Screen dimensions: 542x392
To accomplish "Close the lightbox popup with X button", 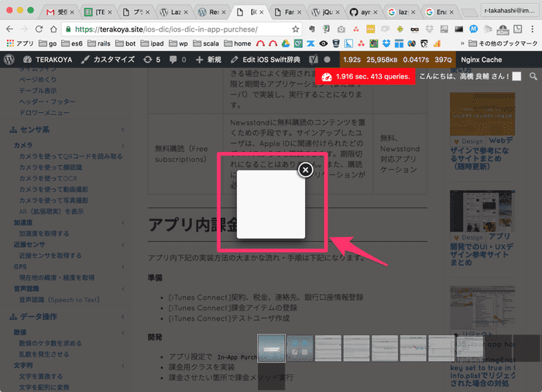I will (x=306, y=170).
